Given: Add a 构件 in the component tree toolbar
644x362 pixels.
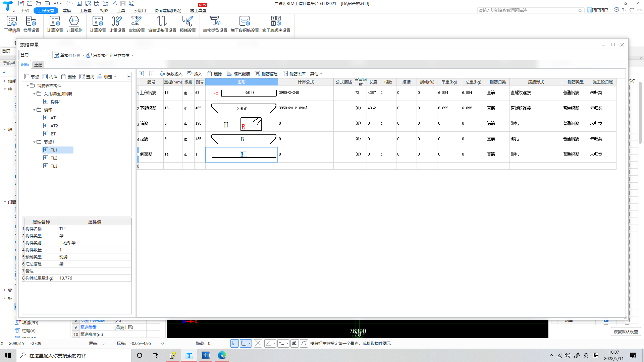Looking at the screenshot, I should click(50, 77).
